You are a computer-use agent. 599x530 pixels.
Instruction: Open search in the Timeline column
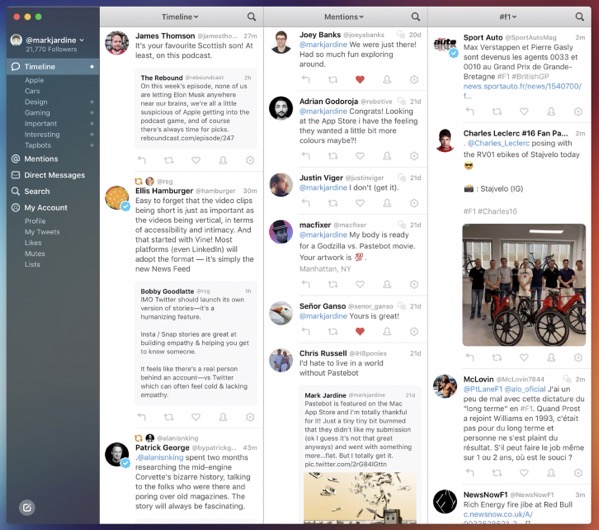click(x=251, y=16)
